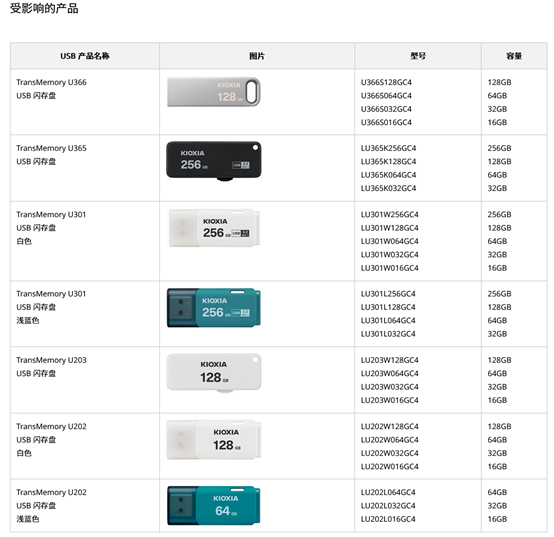The width and height of the screenshot is (554, 537).
Task: Click the USB 产品名称 column header
Action: pos(85,56)
